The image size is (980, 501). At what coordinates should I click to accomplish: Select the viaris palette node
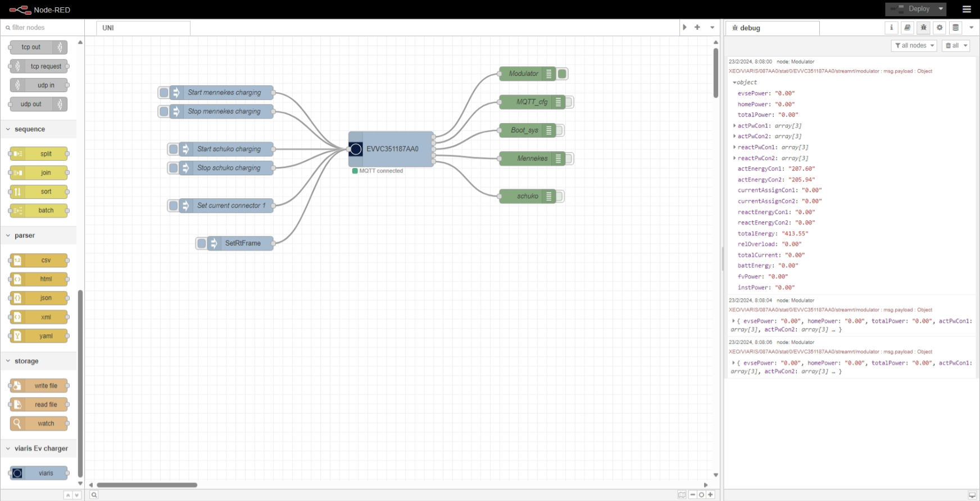[38, 473]
